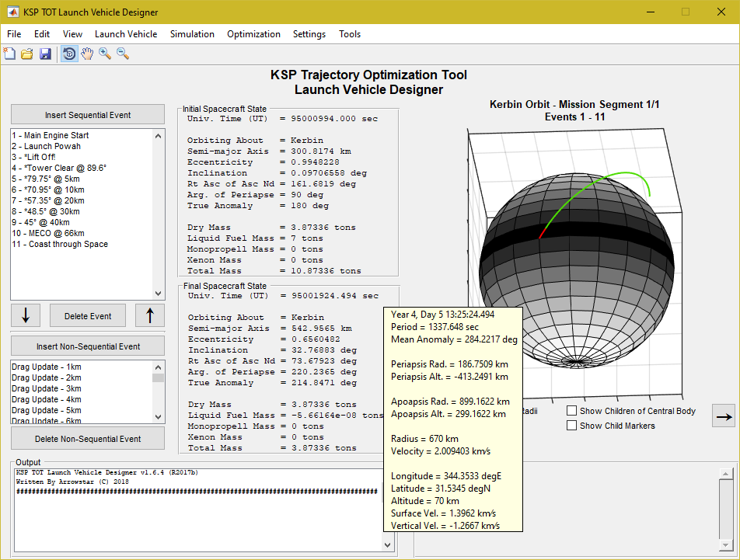Screen dimensions: 740x560
Task: Select the Zoom Out magnifier tool
Action: [x=123, y=54]
